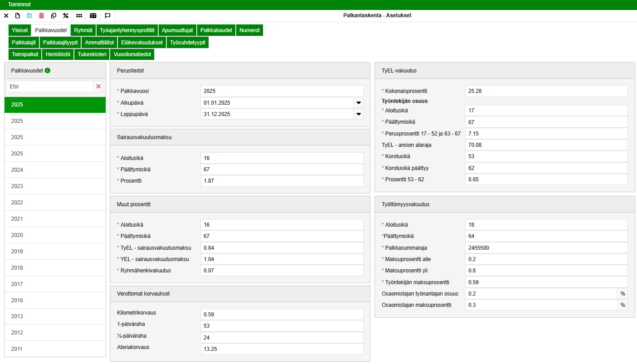The image size is (637, 364).
Task: Open the Alkupäivä date dropdown
Action: [x=359, y=103]
